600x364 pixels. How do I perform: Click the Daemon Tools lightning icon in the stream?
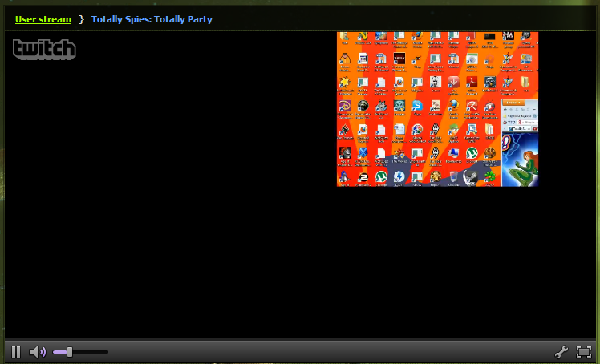click(x=399, y=176)
